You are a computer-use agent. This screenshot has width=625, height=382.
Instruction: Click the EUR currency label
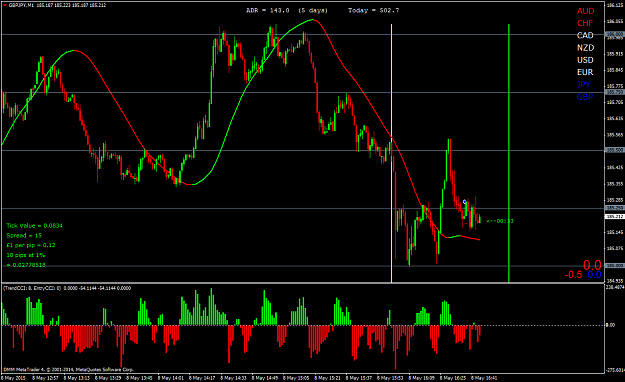[x=585, y=72]
